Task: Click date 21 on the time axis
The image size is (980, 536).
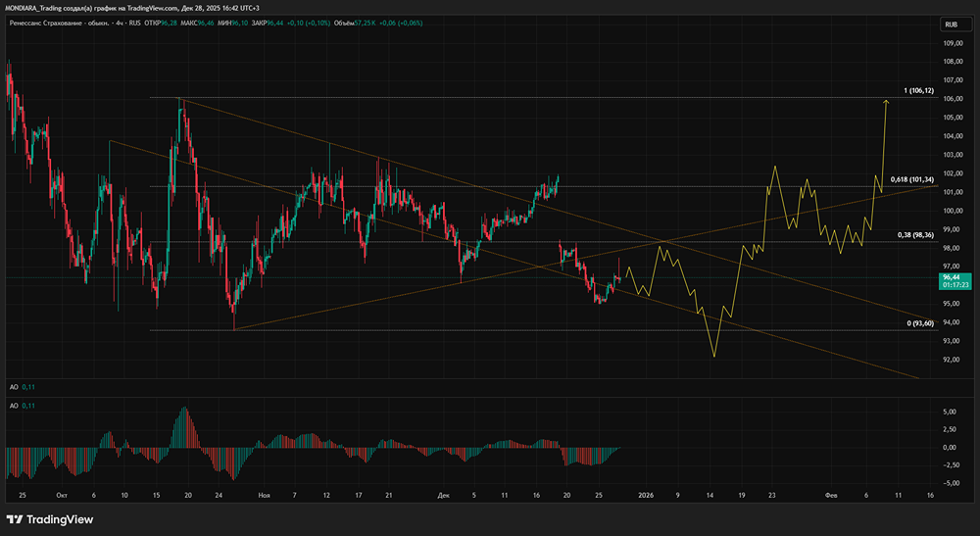Action: coord(389,496)
